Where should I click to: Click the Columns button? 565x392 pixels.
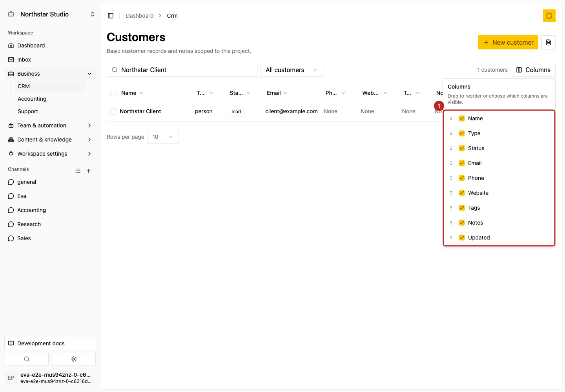tap(533, 70)
